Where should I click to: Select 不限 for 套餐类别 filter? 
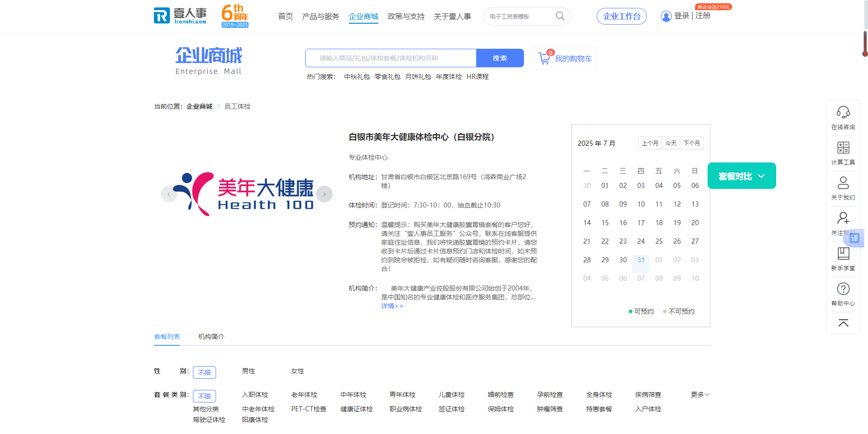click(204, 396)
